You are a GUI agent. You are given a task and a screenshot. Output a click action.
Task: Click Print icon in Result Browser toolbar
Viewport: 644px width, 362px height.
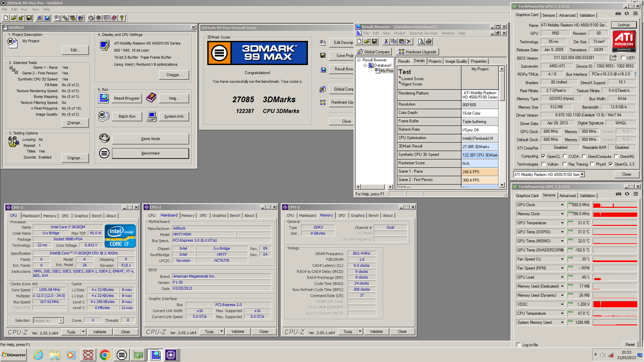tap(429, 41)
